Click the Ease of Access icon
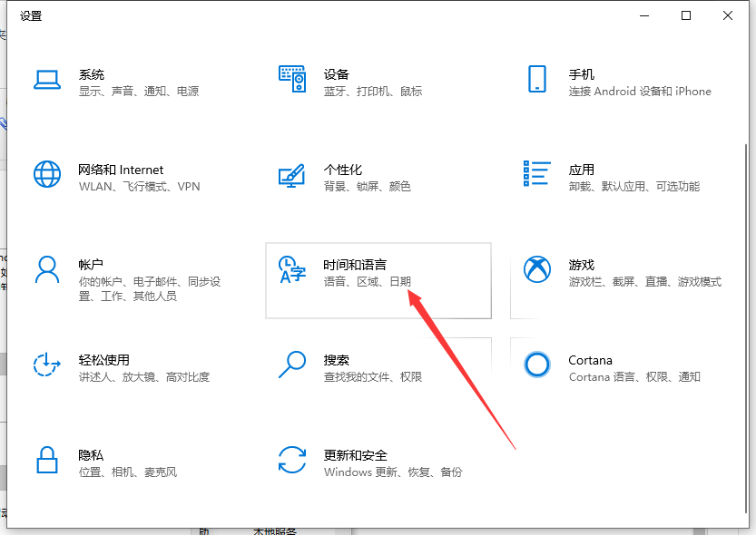Image resolution: width=756 pixels, height=535 pixels. 47,365
